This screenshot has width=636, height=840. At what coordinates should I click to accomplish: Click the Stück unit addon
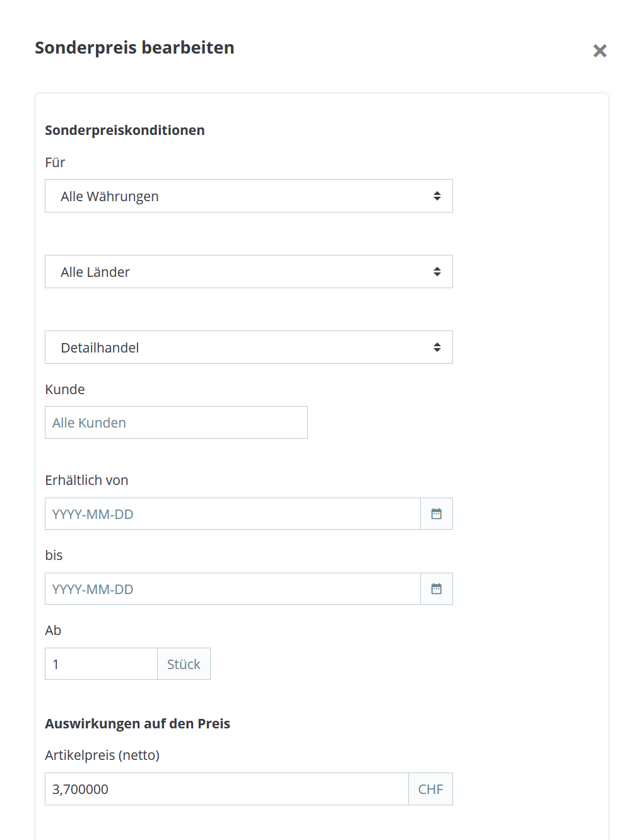tap(184, 664)
